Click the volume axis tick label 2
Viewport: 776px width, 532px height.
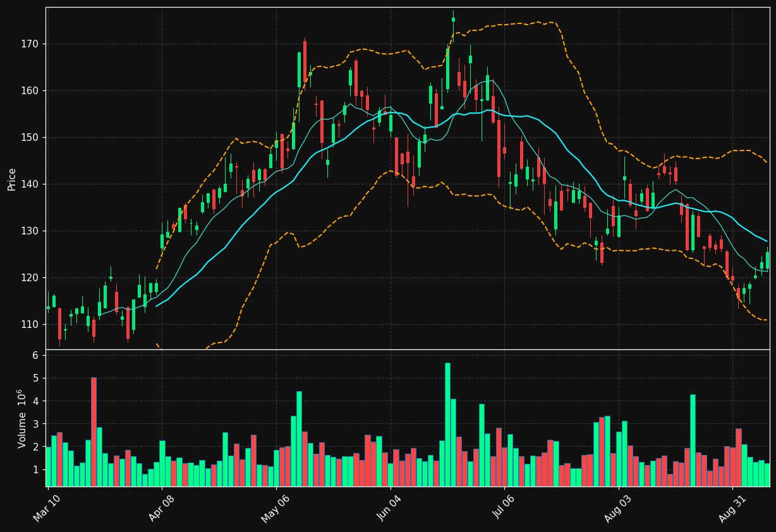36,447
